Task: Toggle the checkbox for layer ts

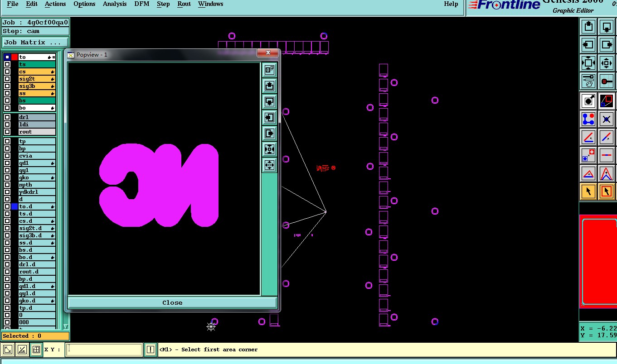Action: pyautogui.click(x=7, y=64)
